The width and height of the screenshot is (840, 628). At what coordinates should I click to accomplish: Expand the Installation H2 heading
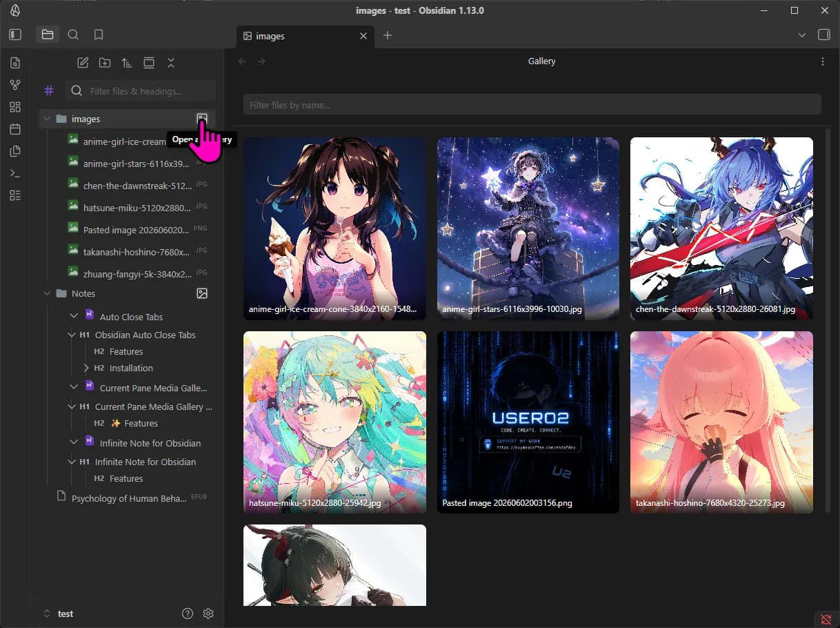point(86,368)
